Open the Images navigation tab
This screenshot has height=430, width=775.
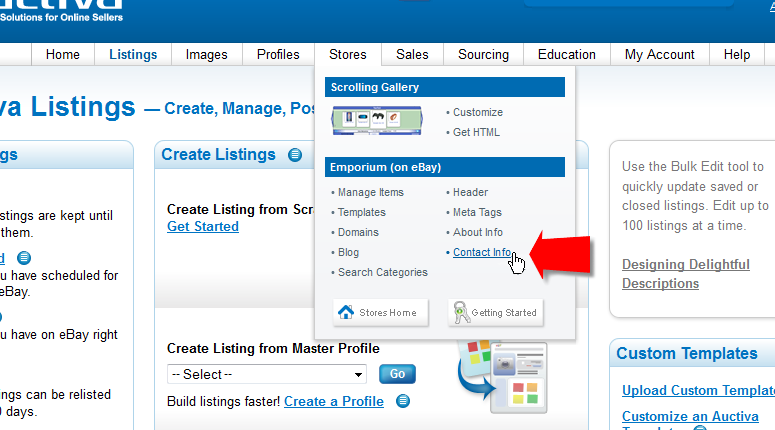[x=207, y=54]
